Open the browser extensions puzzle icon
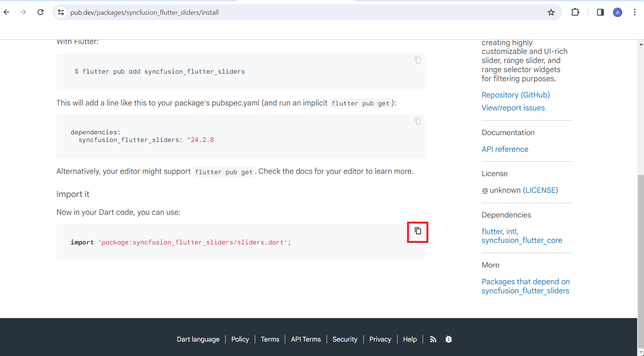The height and width of the screenshot is (356, 644). click(x=575, y=12)
